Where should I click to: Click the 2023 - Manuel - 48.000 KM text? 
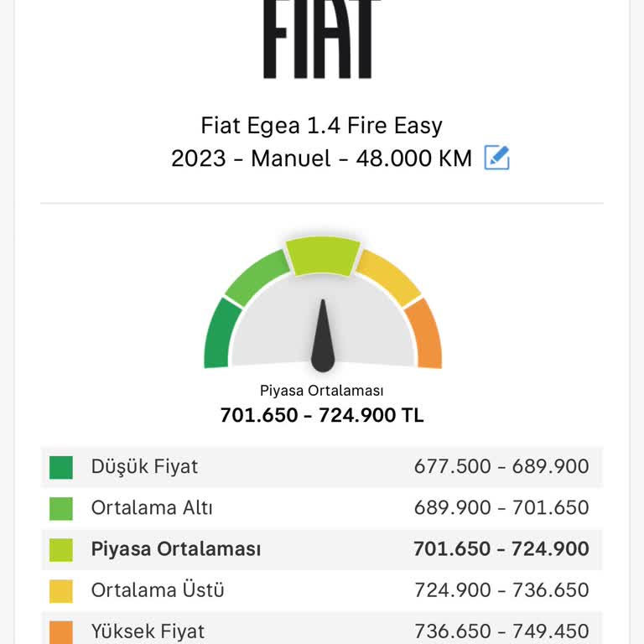pos(322,158)
